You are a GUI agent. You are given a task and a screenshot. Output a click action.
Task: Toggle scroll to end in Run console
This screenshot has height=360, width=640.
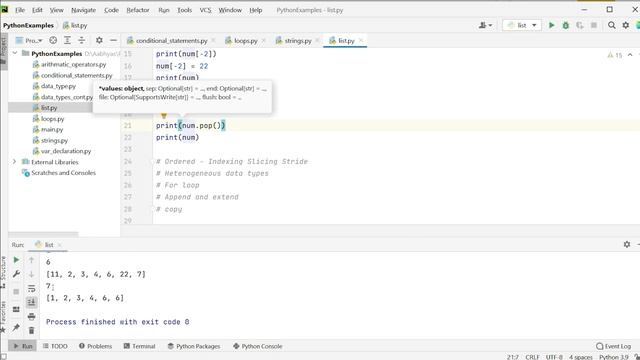(x=31, y=302)
